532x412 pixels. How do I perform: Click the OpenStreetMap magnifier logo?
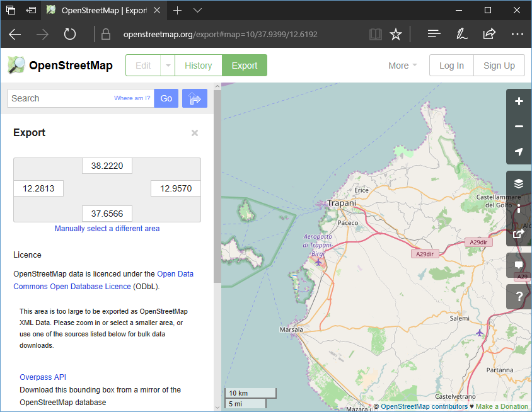(x=16, y=65)
